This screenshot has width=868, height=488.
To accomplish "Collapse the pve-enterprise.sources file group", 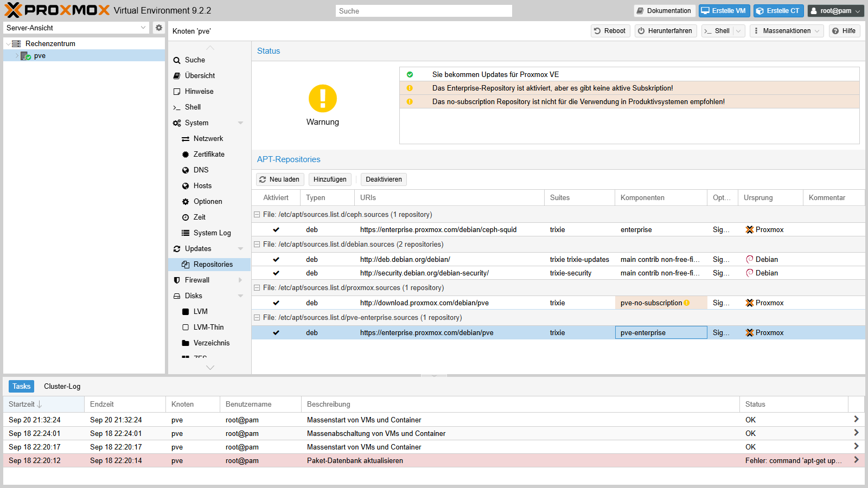I will point(257,318).
